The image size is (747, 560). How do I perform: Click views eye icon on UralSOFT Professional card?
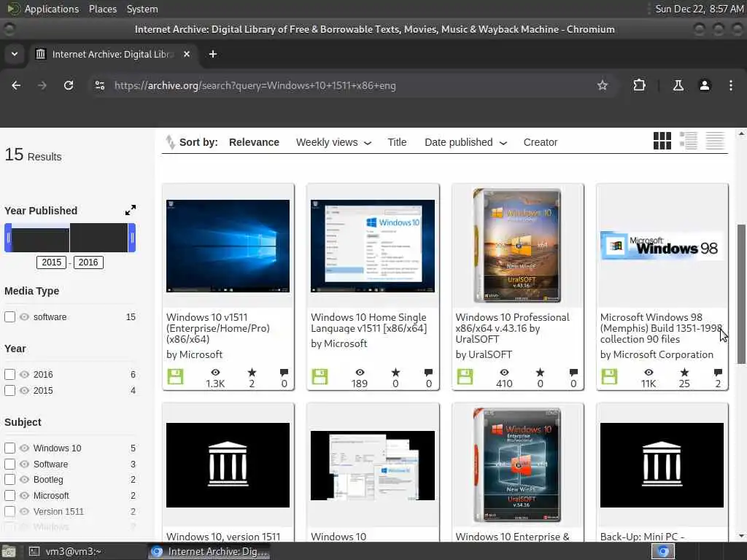[x=504, y=373]
